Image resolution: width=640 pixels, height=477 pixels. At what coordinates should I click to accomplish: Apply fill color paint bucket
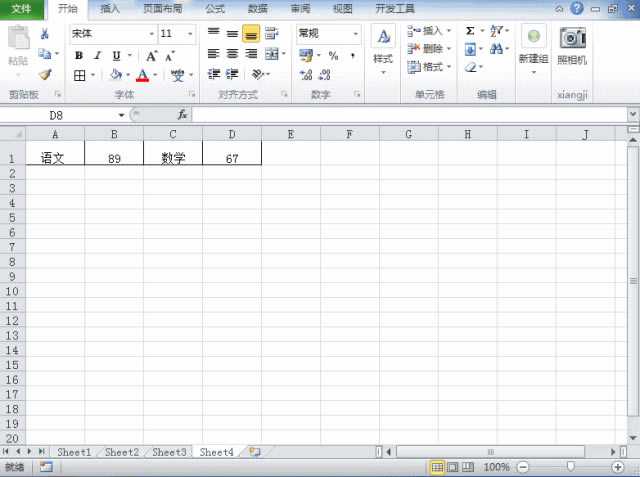116,75
